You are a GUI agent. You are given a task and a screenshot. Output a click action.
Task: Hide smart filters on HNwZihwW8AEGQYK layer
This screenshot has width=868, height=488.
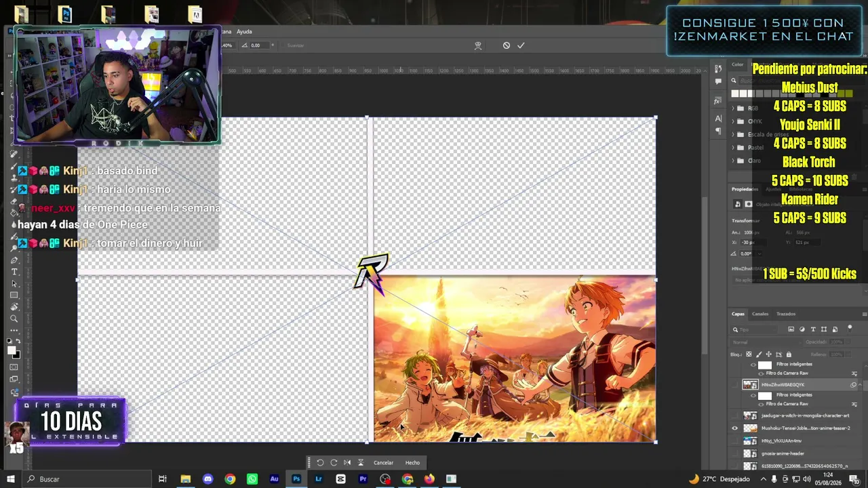coord(753,394)
